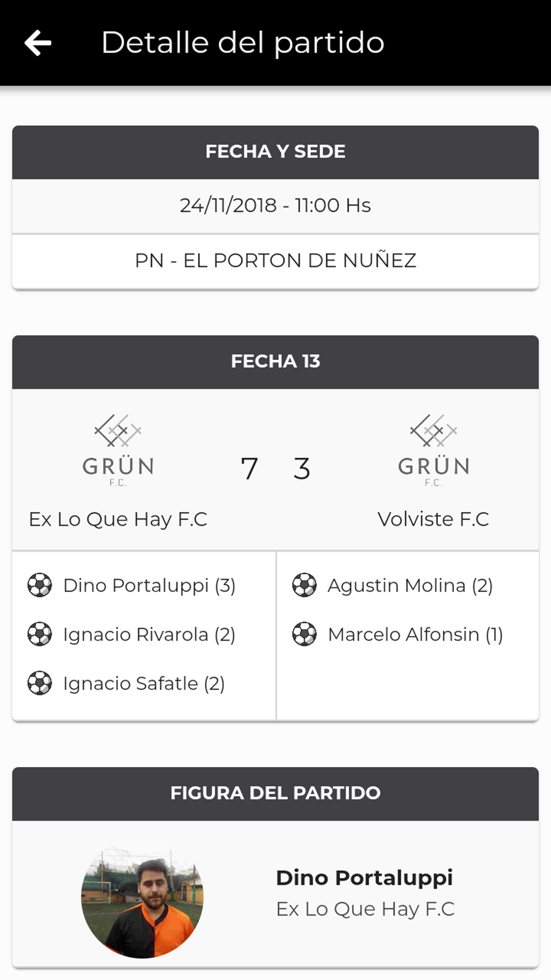The width and height of the screenshot is (551, 980).
Task: Tap the venue PN - El Porton de Nuñez
Action: pos(275,261)
